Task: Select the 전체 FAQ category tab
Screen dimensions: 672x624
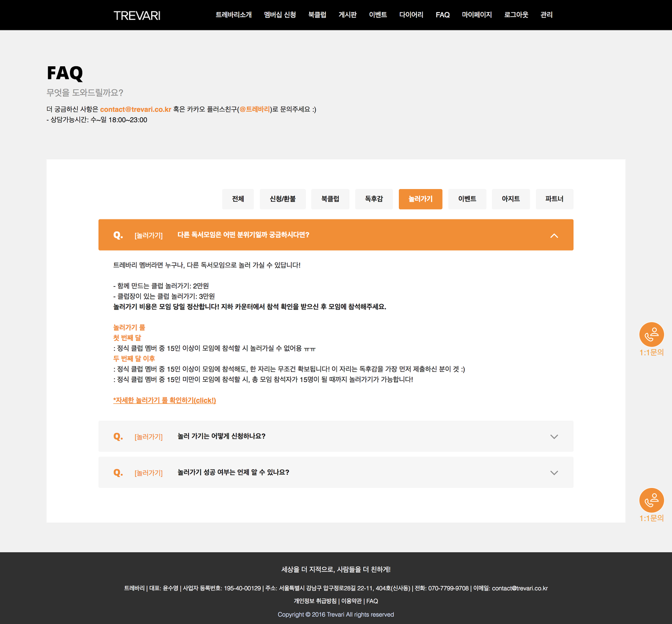Action: click(238, 199)
